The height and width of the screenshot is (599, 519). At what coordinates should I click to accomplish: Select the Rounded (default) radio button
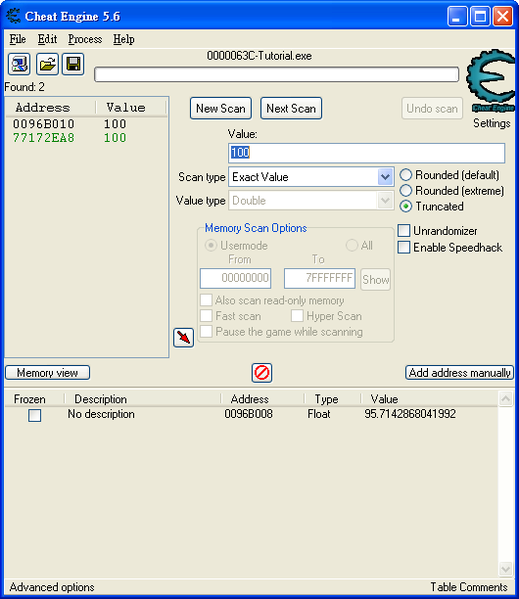coord(406,175)
